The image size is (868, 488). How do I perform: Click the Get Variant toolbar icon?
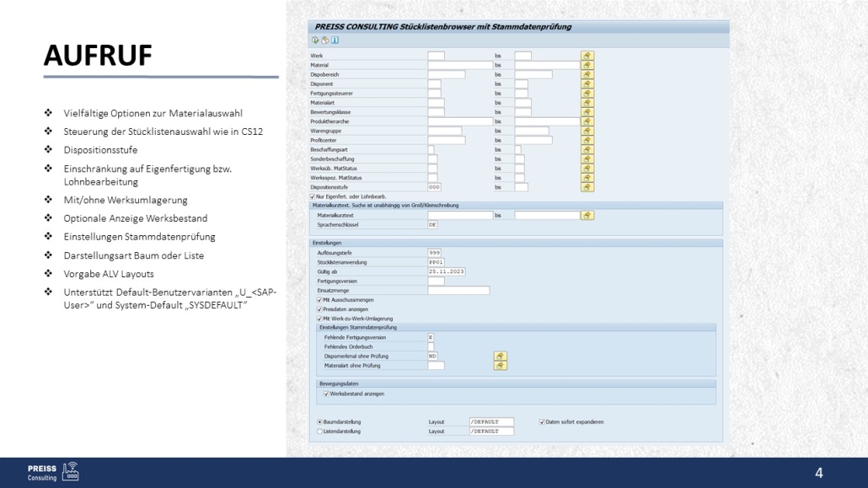click(x=324, y=40)
